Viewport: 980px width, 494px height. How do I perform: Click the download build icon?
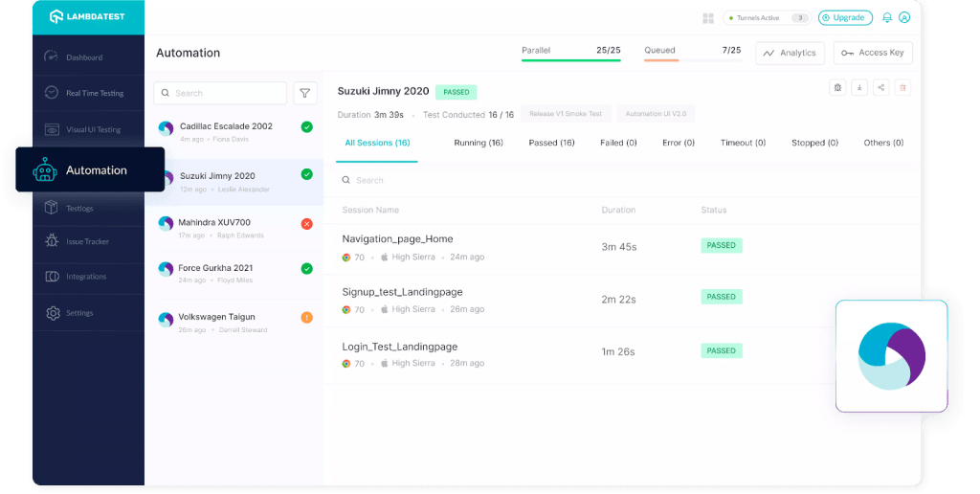[859, 87]
